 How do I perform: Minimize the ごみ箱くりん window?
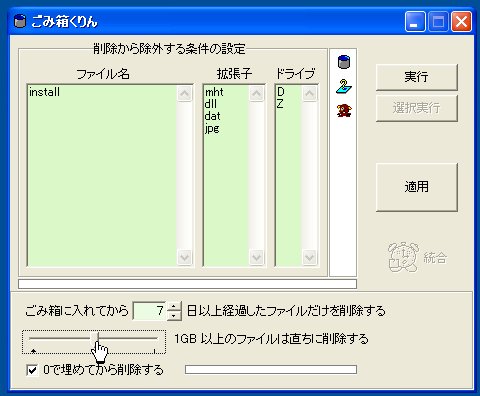click(x=415, y=21)
